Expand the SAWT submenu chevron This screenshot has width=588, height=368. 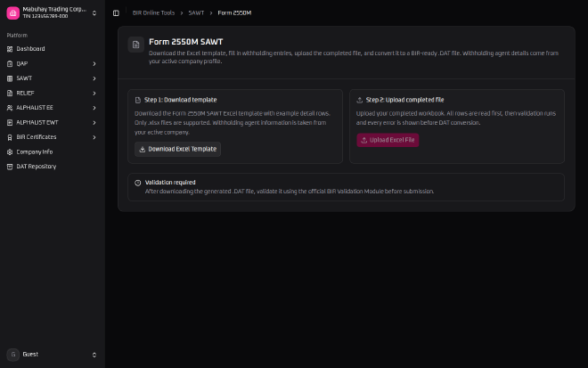point(94,78)
